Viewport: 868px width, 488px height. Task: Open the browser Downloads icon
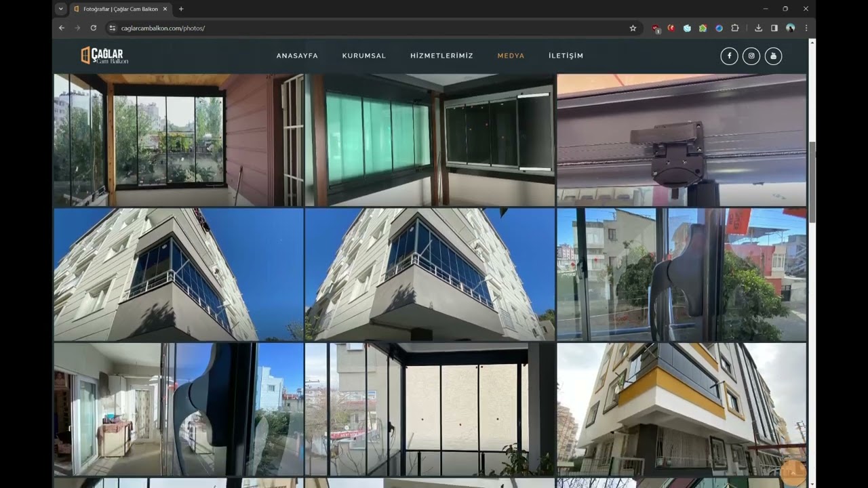758,28
